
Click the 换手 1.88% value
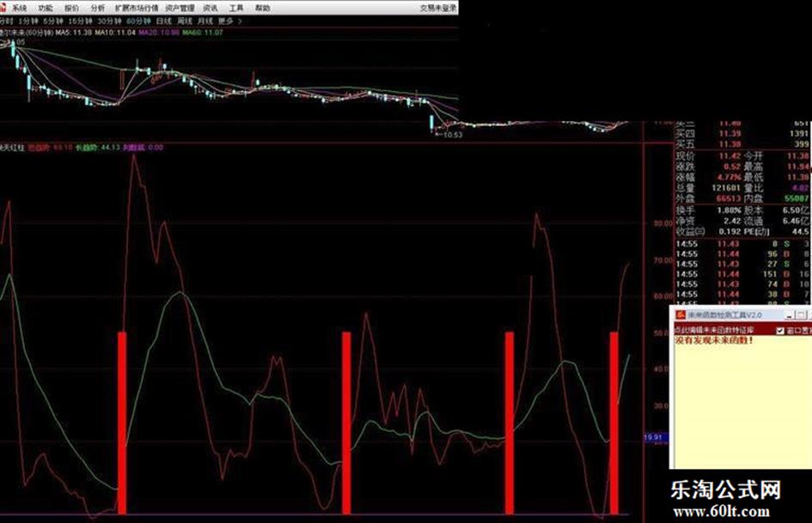(730, 210)
